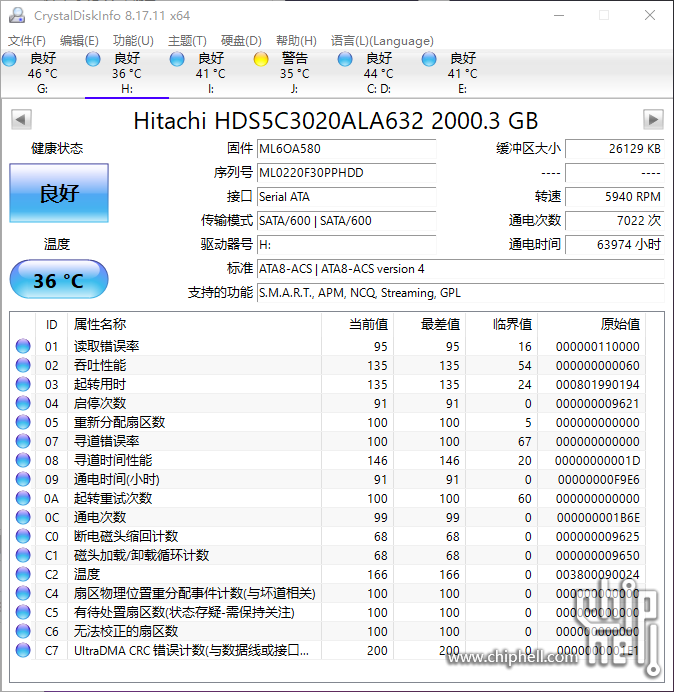The height and width of the screenshot is (692, 674).
Task: Click the power-on hours 63974 小时
Action: point(615,244)
